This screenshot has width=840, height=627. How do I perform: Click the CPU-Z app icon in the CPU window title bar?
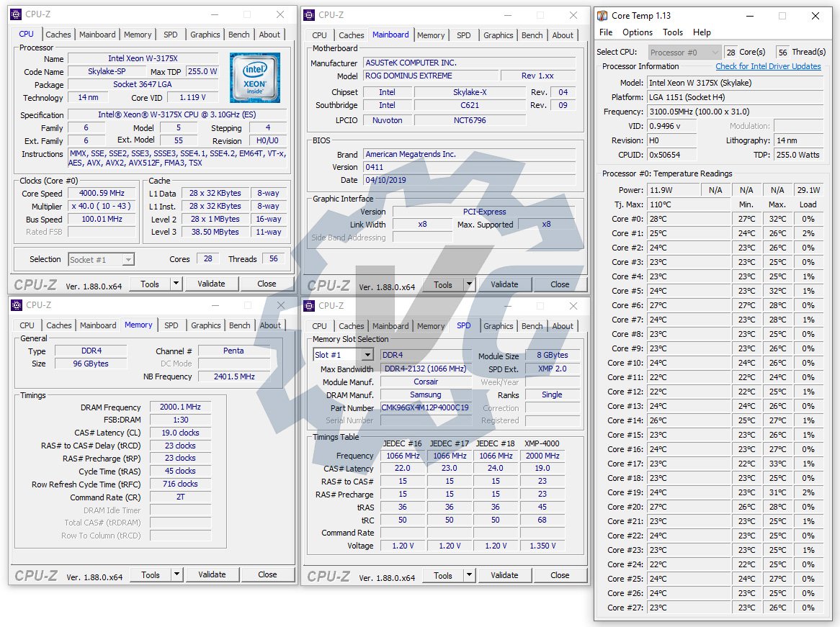(x=16, y=14)
